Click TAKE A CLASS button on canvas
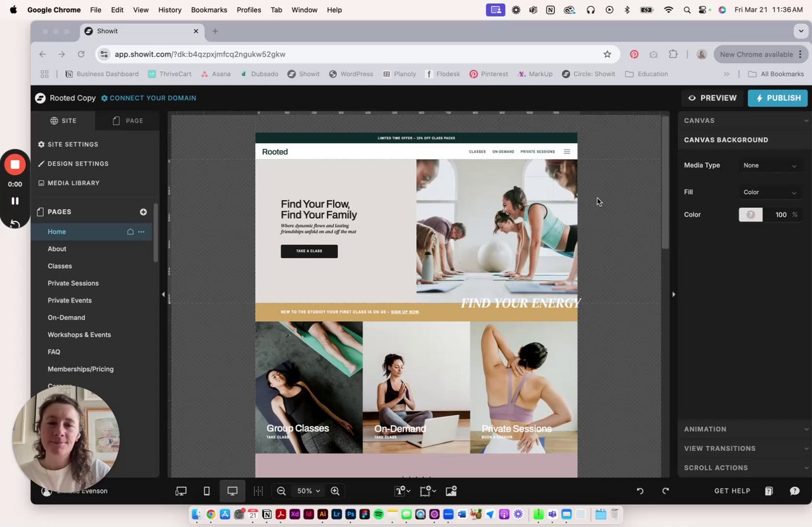 tap(309, 251)
